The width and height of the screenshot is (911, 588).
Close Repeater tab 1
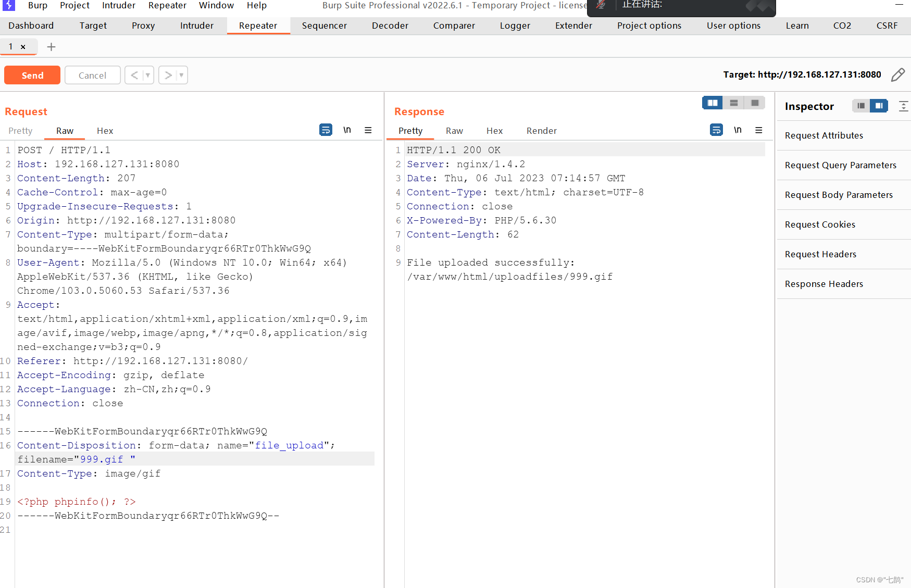click(23, 47)
